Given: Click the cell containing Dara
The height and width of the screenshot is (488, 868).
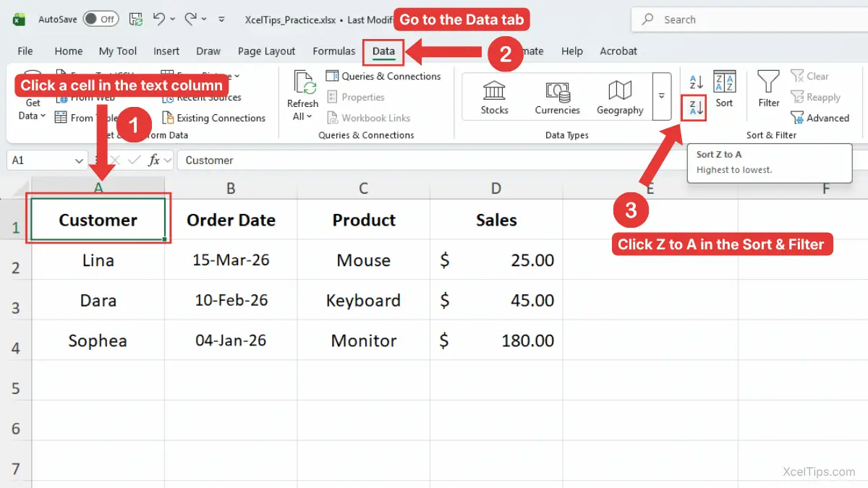Looking at the screenshot, I should pos(98,300).
